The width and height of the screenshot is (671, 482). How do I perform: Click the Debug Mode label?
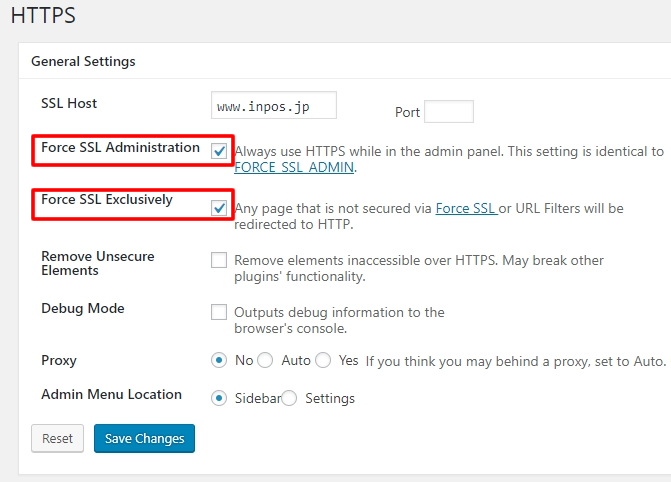(x=83, y=308)
